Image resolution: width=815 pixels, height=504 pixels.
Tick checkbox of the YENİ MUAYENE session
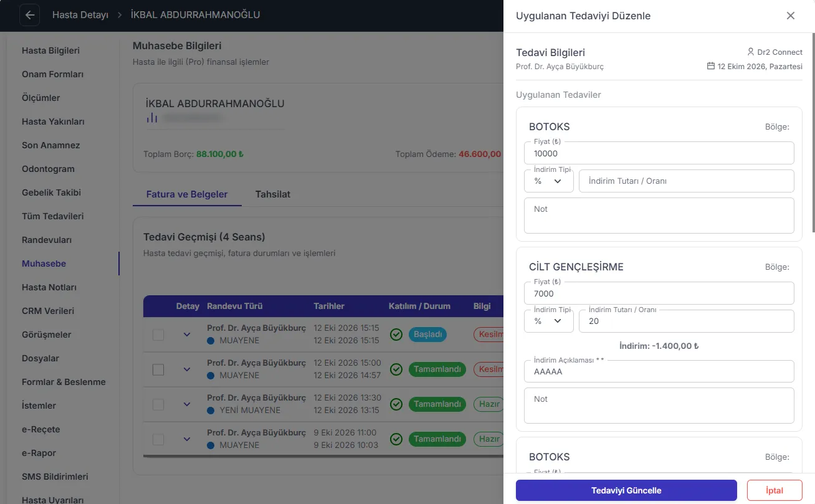pos(158,404)
